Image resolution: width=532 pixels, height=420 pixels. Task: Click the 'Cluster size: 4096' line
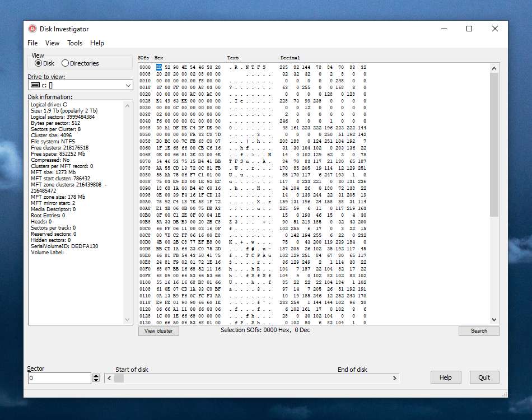51,136
